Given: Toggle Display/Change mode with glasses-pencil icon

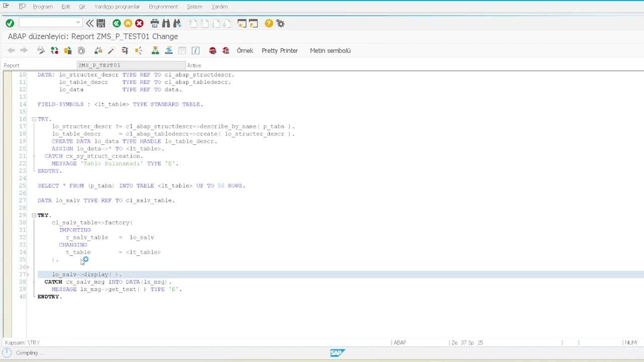Looking at the screenshot, I should pos(41,50).
